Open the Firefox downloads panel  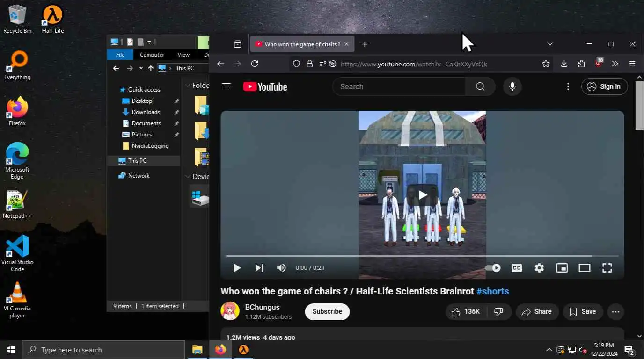(x=564, y=64)
